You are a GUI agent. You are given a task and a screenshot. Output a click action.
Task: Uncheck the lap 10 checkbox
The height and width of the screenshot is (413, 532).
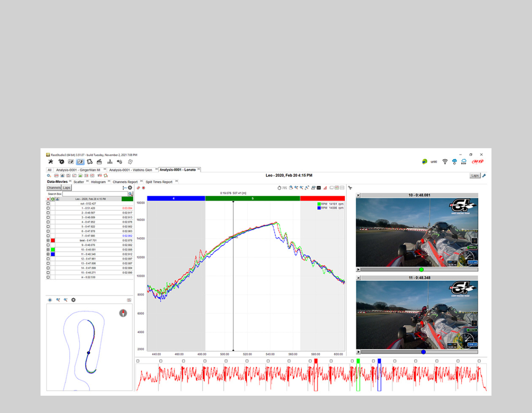48,250
